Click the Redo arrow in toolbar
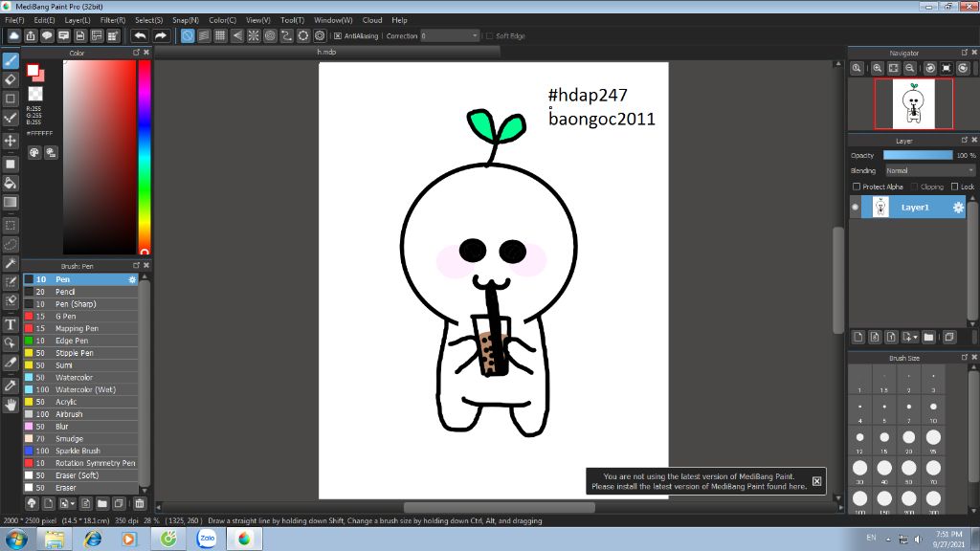980x551 pixels. point(161,35)
